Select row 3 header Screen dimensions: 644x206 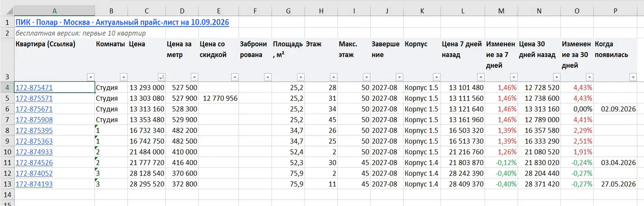coord(7,60)
